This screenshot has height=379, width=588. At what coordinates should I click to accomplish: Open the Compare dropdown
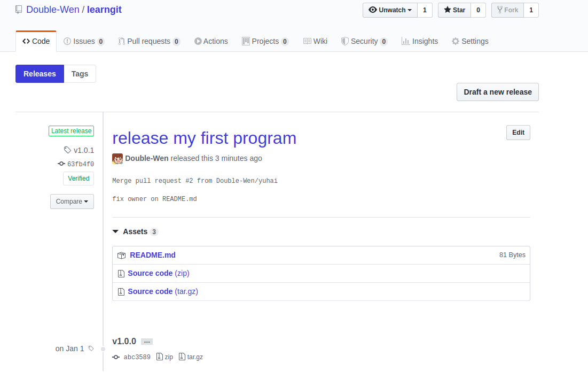(72, 202)
